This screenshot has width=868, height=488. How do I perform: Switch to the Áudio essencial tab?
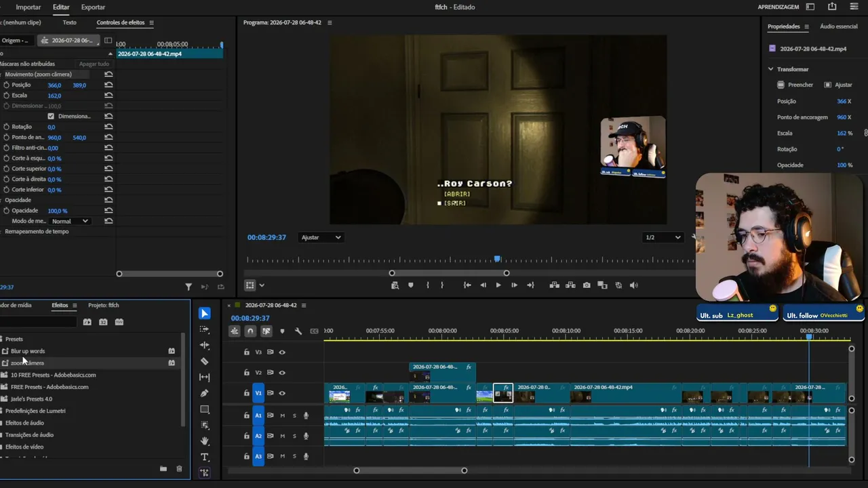[x=839, y=26]
